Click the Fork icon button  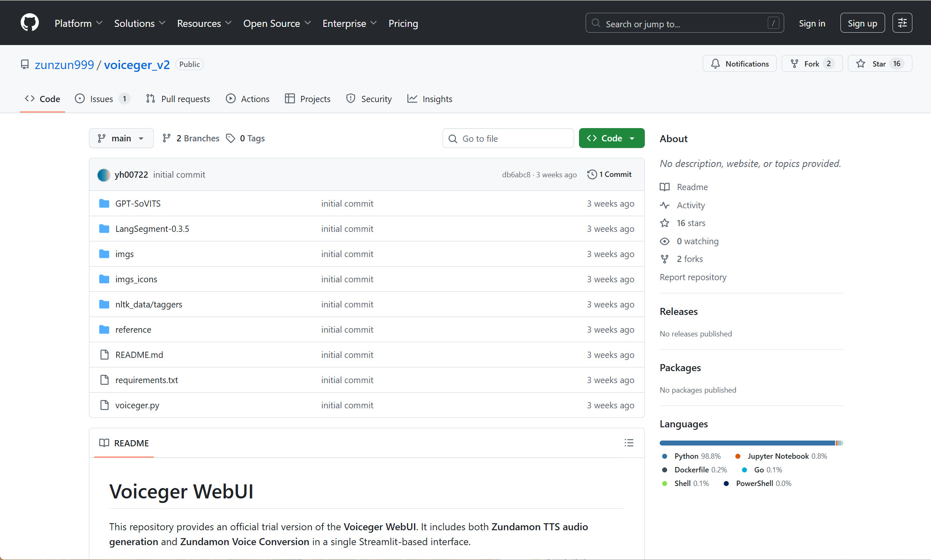tap(795, 64)
